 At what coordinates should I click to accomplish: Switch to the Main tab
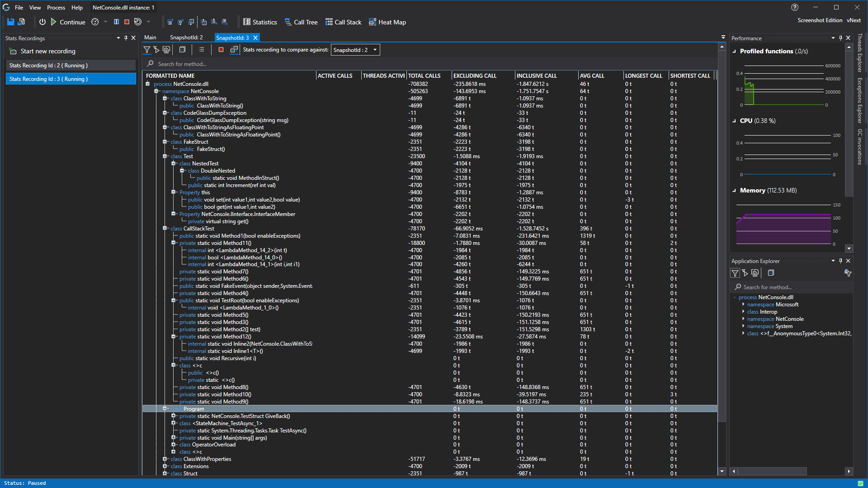150,38
